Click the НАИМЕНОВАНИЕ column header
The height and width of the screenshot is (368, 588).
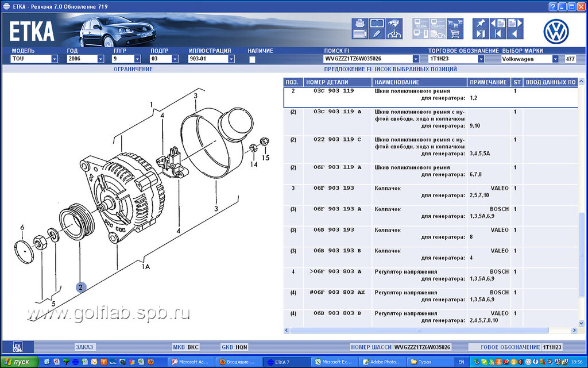pos(419,82)
